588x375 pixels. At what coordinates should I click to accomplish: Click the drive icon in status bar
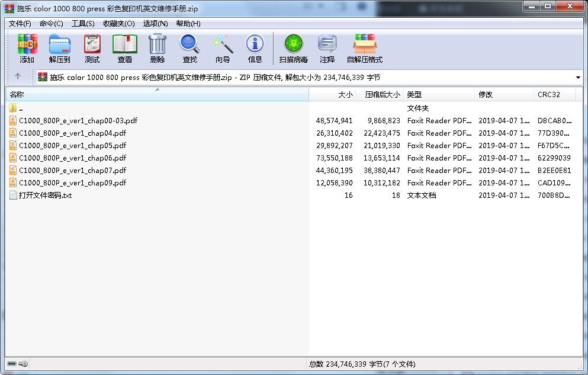coord(12,364)
